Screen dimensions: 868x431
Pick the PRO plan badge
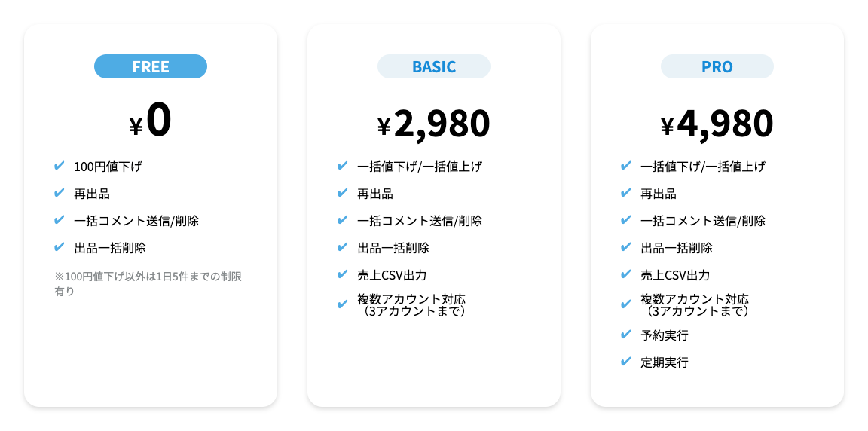[717, 66]
